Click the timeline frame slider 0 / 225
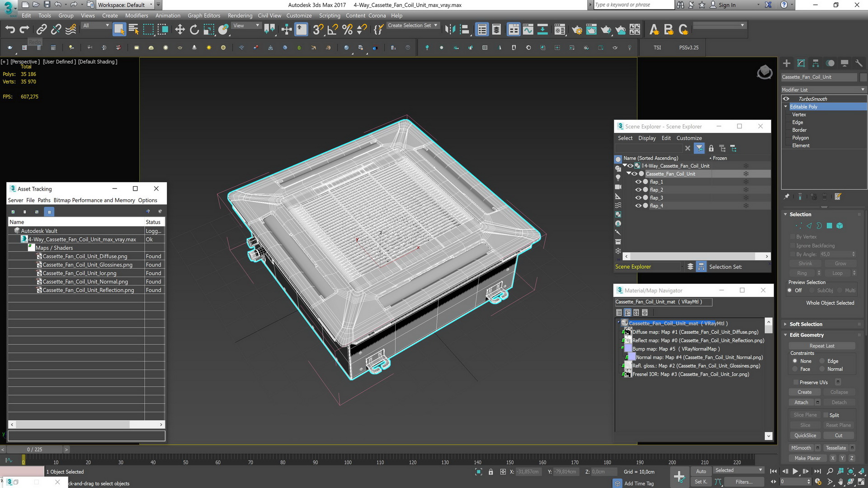This screenshot has width=868, height=488. pyautogui.click(x=34, y=450)
